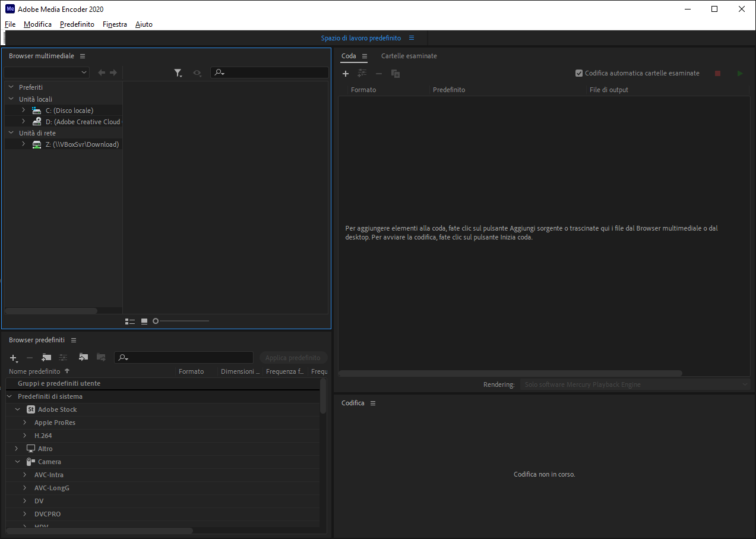Open the Coda panel menu icon
The height and width of the screenshot is (539, 756).
[365, 56]
